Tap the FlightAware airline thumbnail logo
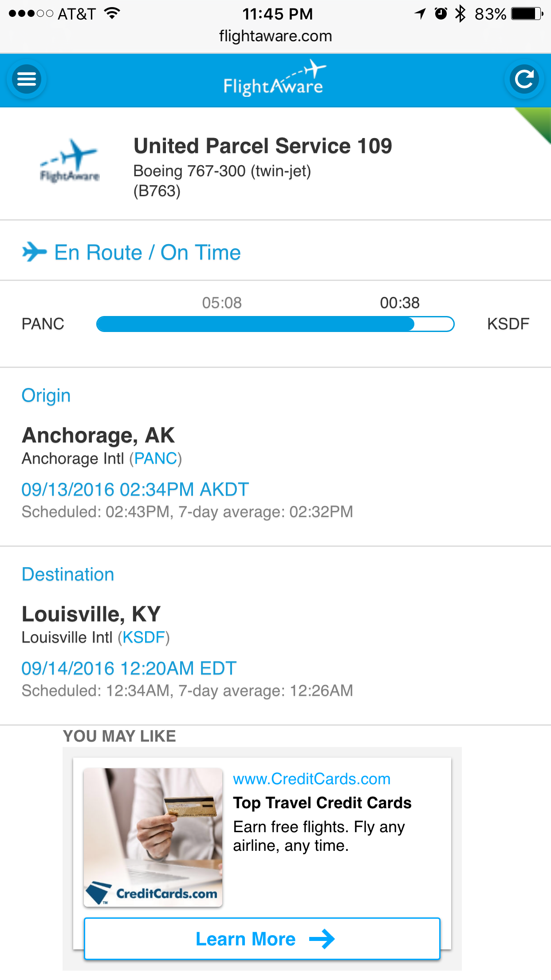Screen dimensions: 551x980 tap(70, 162)
